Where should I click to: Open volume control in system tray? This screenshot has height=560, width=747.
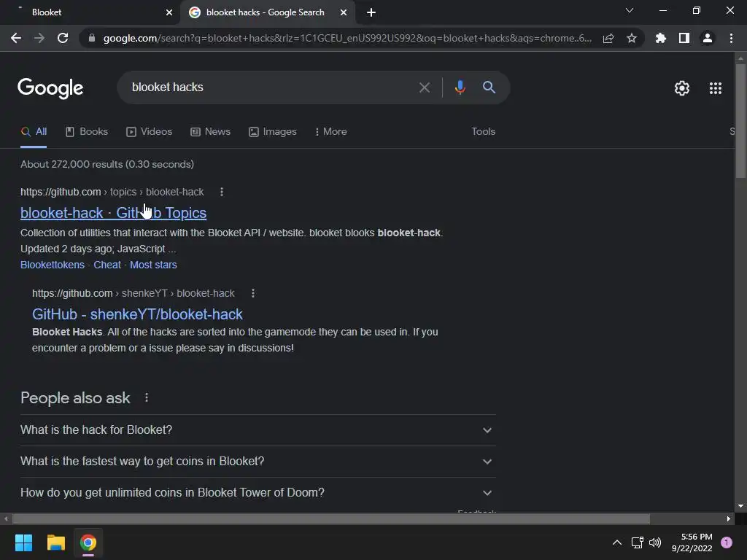click(x=655, y=542)
